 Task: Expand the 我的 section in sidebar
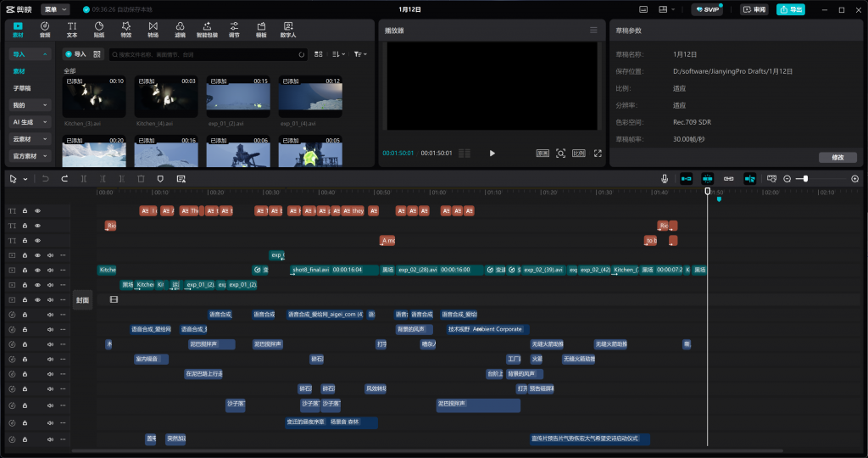[30, 105]
